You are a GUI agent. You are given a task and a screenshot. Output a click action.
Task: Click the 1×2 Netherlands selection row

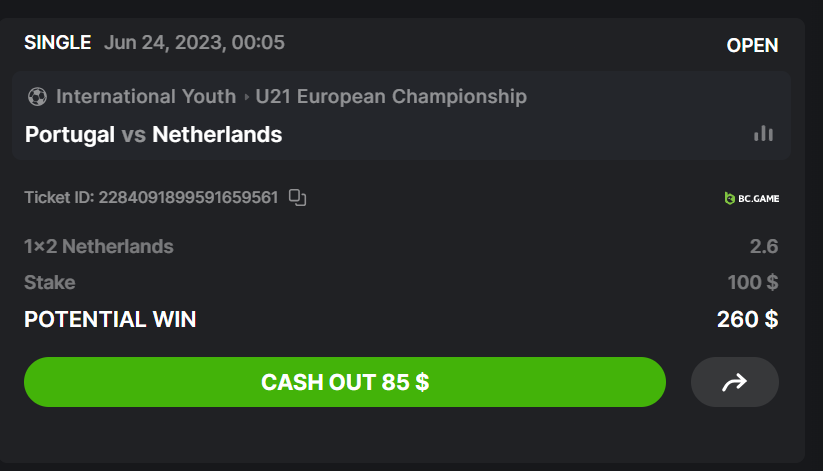[99, 246]
